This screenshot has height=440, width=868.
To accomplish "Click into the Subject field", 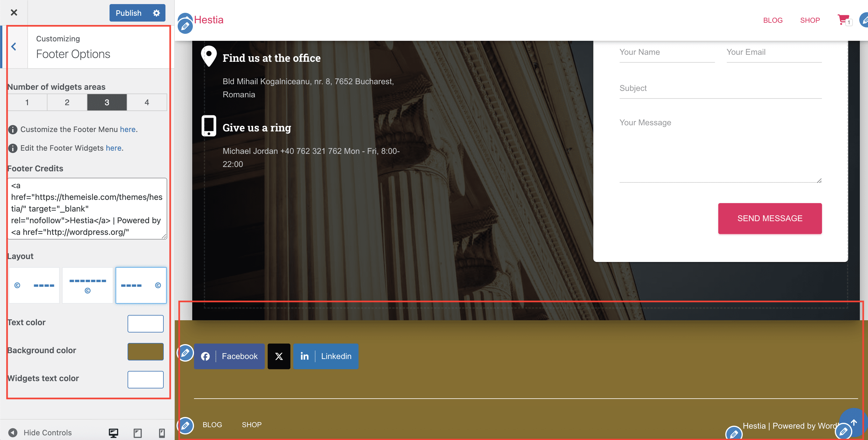I will 720,88.
